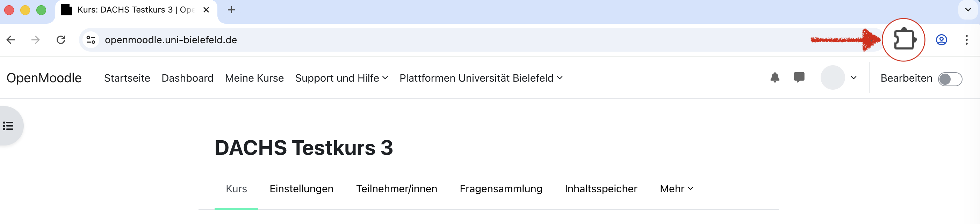Image resolution: width=980 pixels, height=224 pixels.
Task: Click the browser profile icon
Action: (x=941, y=40)
